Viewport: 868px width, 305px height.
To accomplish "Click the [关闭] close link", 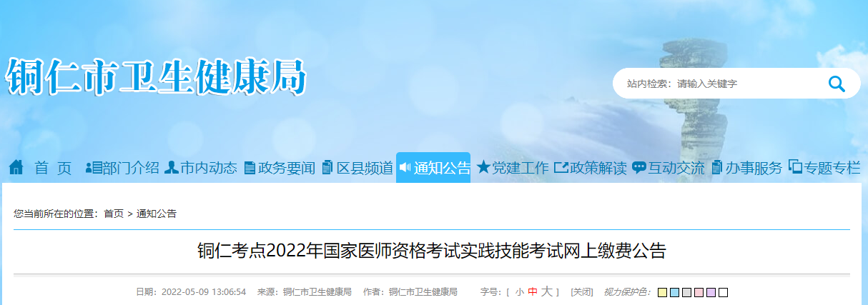I will click(x=582, y=292).
